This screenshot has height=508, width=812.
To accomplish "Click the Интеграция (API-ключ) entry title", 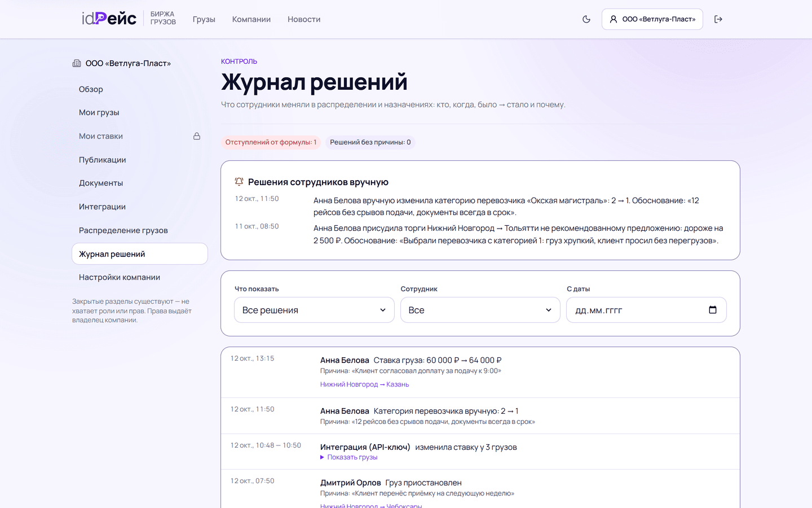I will pos(365,447).
